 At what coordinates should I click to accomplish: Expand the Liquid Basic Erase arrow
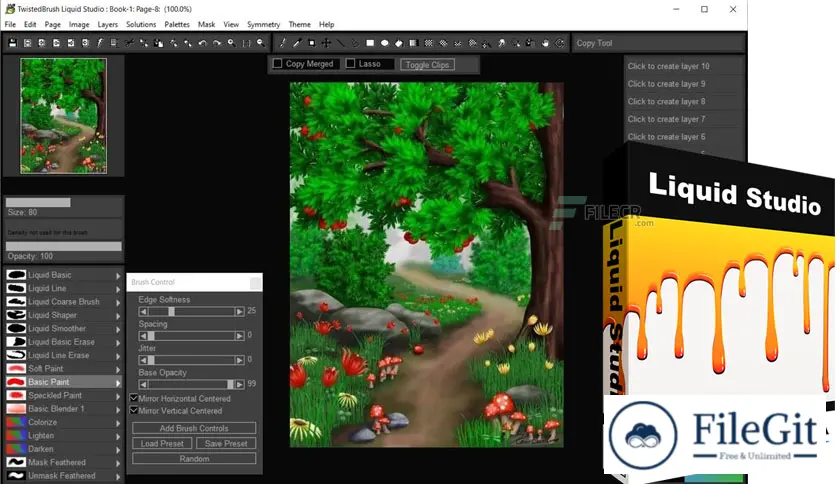pyautogui.click(x=118, y=342)
